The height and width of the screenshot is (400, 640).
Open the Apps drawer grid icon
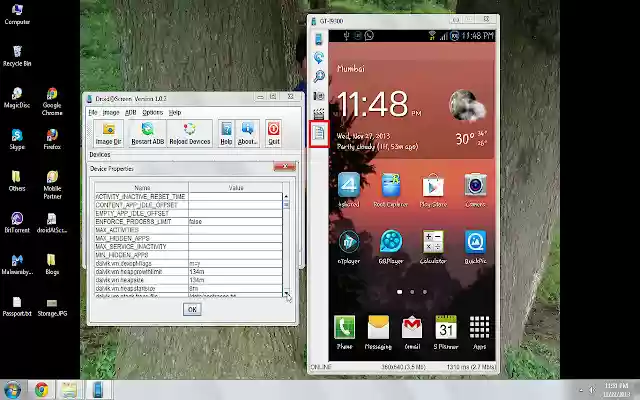pyautogui.click(x=479, y=332)
